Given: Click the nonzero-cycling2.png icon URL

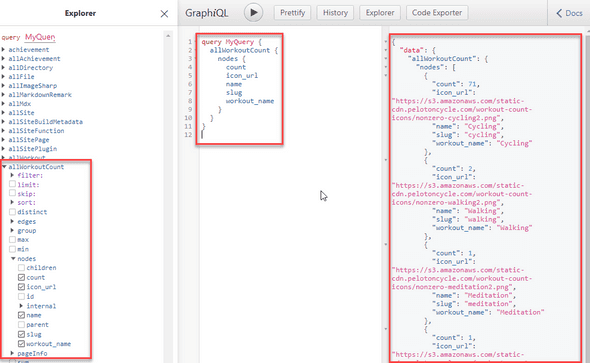Looking at the screenshot, I should pos(462,109).
